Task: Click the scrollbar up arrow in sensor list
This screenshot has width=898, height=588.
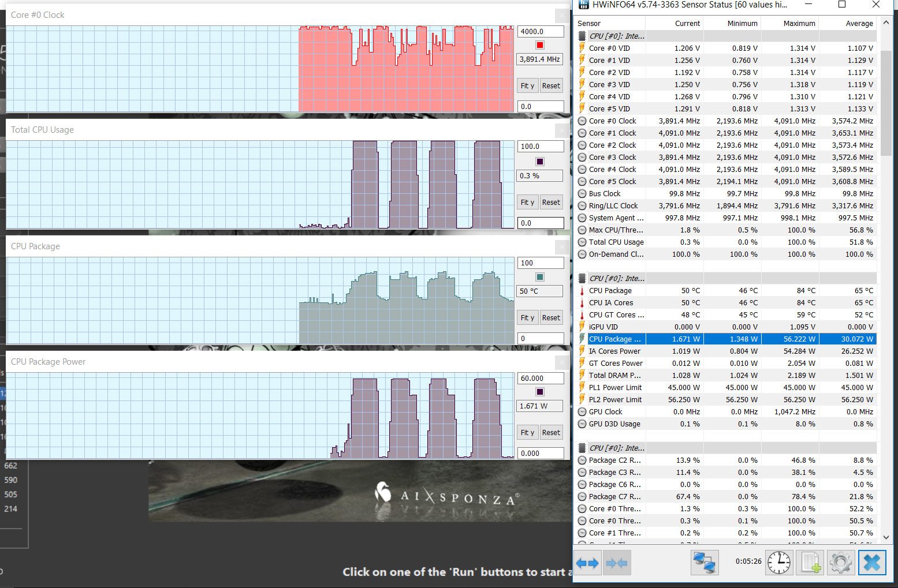Action: (886, 24)
